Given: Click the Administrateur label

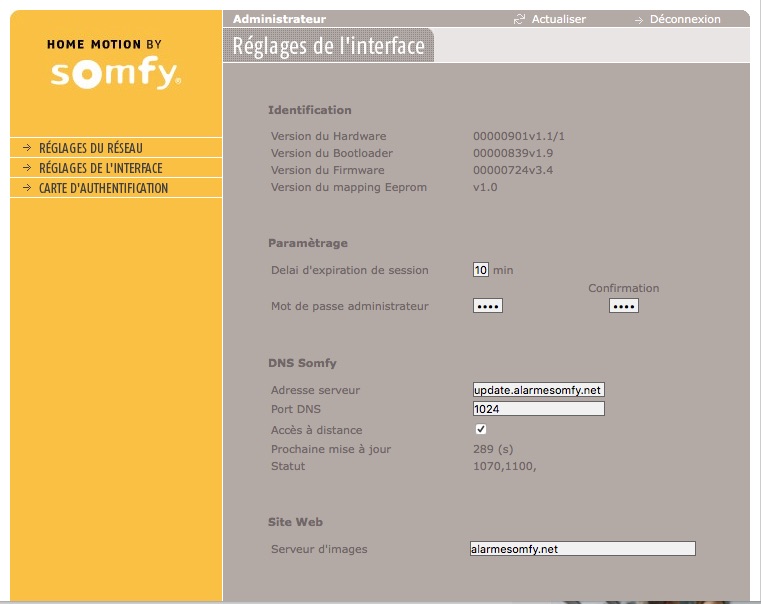Looking at the screenshot, I should point(280,19).
